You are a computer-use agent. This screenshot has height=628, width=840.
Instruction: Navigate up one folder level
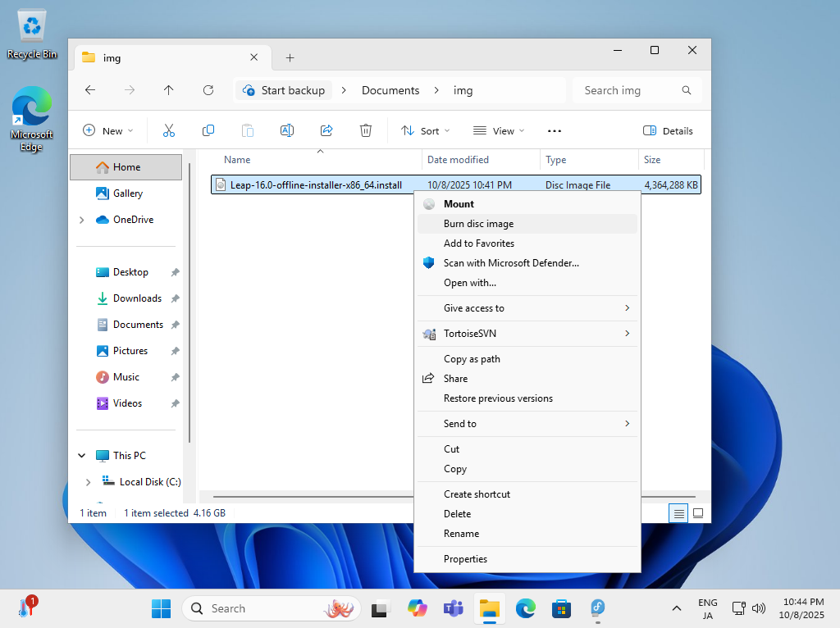pos(169,90)
